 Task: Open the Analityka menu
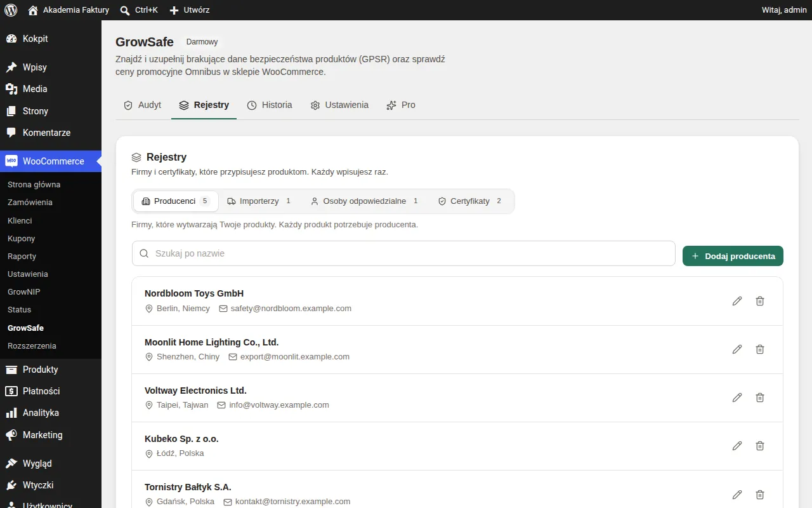(x=51, y=413)
